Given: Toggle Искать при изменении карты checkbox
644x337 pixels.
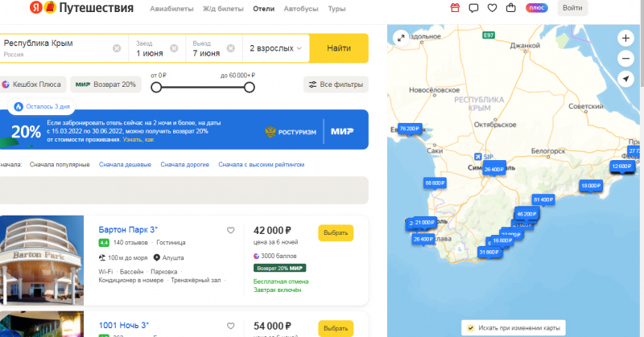Looking at the screenshot, I should (x=471, y=328).
